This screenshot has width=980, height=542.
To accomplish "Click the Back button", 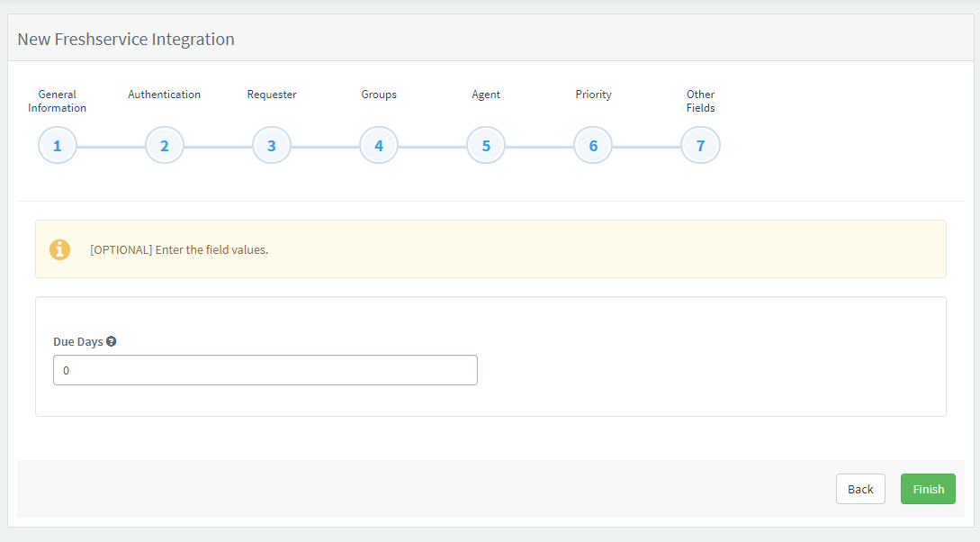I will (x=860, y=489).
